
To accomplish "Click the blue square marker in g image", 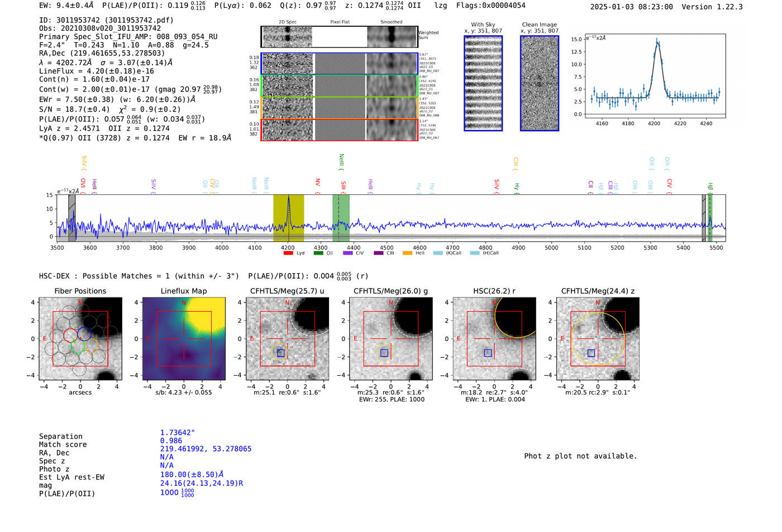I will [x=384, y=353].
